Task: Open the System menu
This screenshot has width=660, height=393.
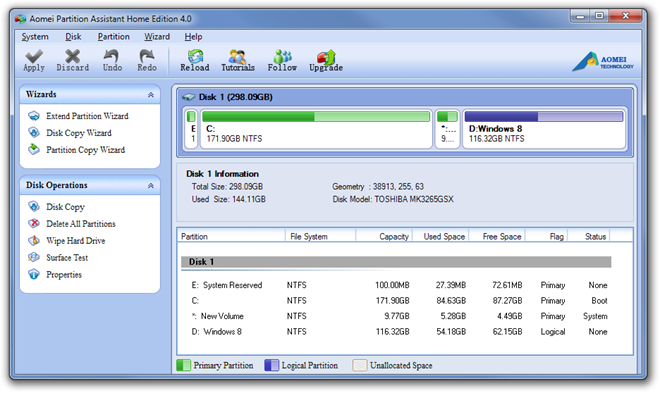Action: pyautogui.click(x=35, y=37)
